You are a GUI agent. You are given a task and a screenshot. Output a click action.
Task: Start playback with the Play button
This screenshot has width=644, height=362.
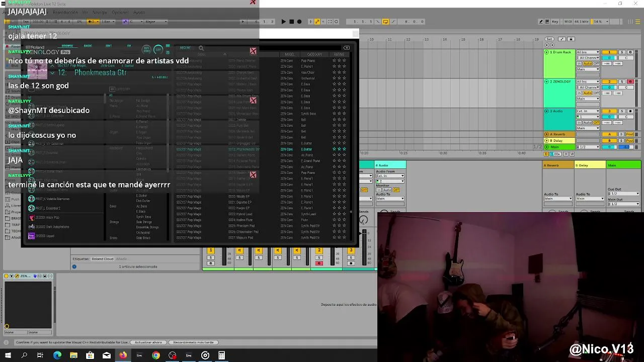pos(284,22)
